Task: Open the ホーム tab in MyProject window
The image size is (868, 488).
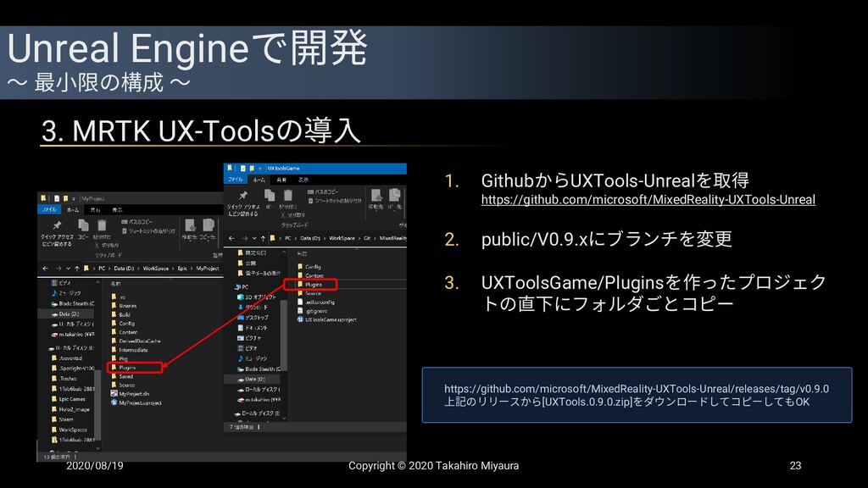Action: click(x=73, y=210)
